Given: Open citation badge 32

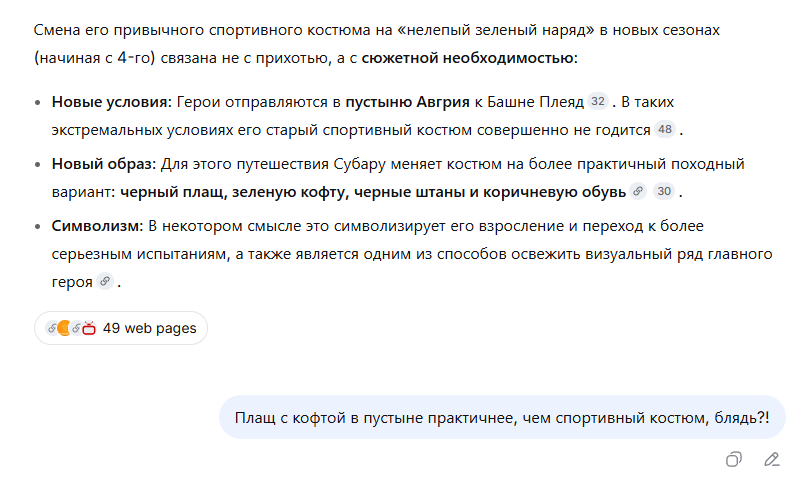Looking at the screenshot, I should click(598, 101).
